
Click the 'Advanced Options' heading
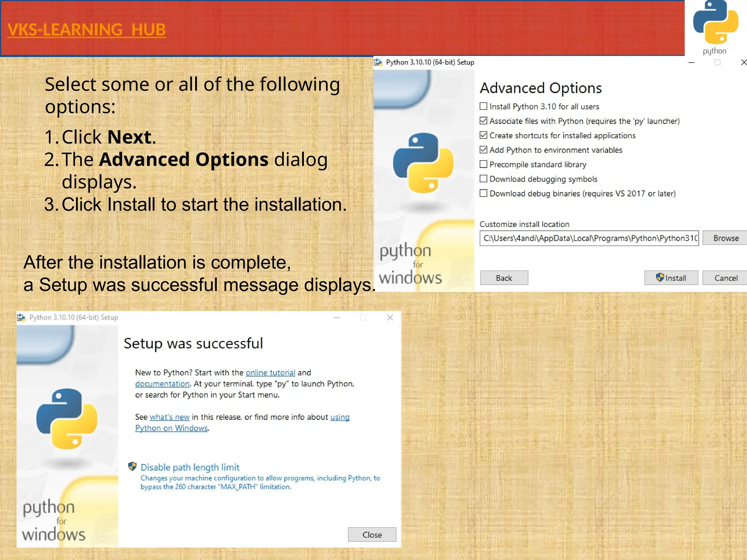click(541, 88)
